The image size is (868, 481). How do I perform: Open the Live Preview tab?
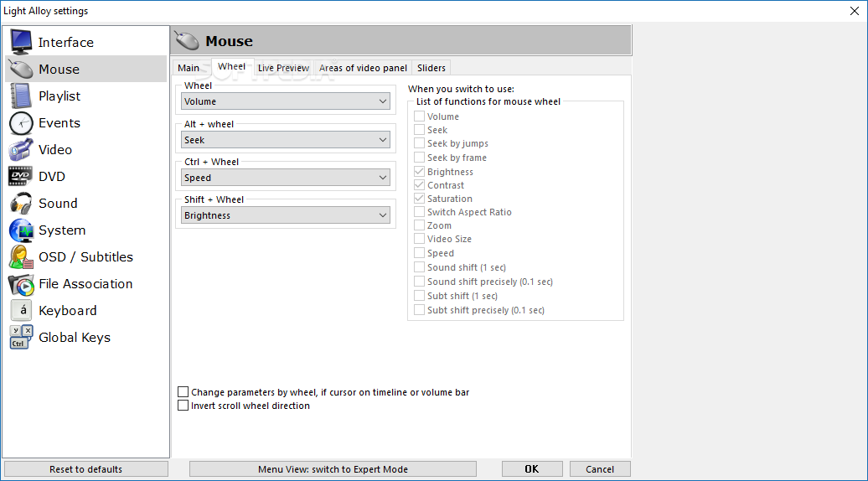tap(283, 68)
